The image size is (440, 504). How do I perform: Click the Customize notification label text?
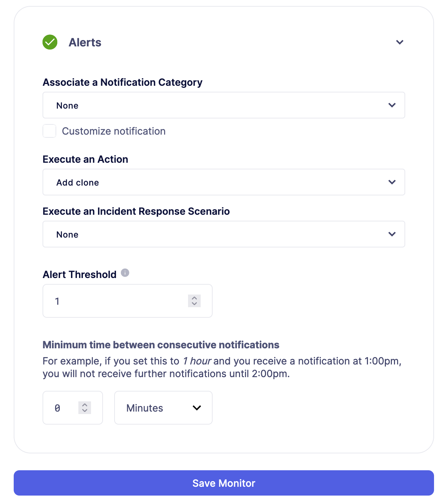point(114,131)
